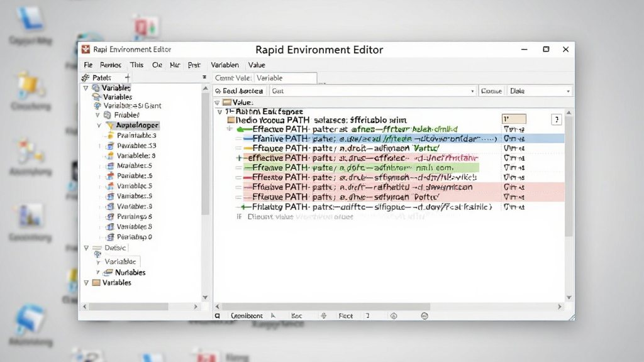Click the last round icon in the status bar
Viewport: 644px width, 362px height.
click(425, 315)
